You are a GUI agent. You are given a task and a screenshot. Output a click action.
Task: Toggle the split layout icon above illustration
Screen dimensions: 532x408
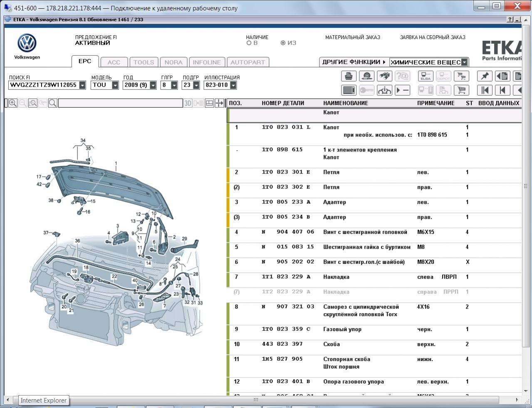point(210,103)
